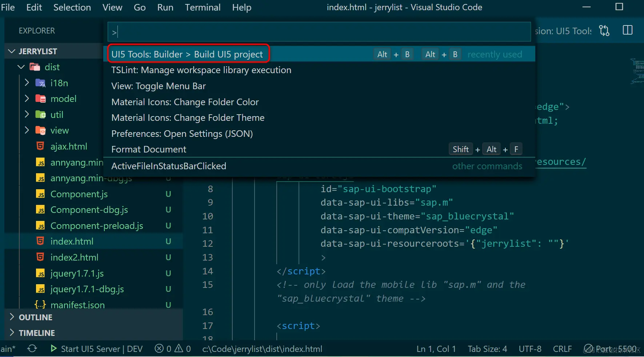The height and width of the screenshot is (357, 644).
Task: Expand the TIMELINE section
Action: pos(12,333)
